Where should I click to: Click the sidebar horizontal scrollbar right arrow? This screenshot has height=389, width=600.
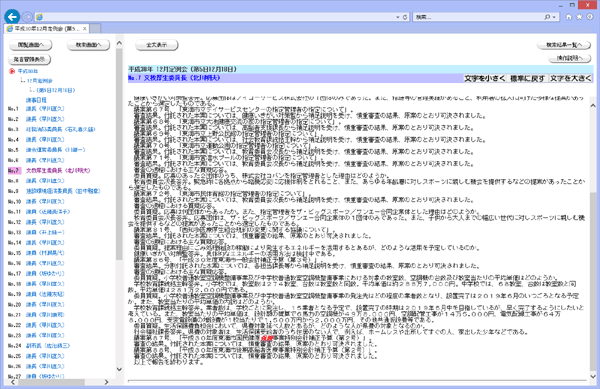coord(106,382)
